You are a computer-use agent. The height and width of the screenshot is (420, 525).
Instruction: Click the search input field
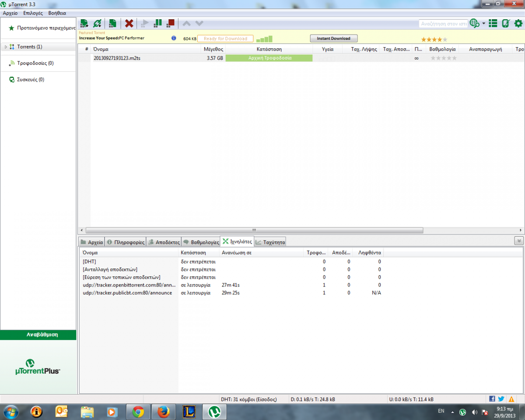[x=443, y=24]
